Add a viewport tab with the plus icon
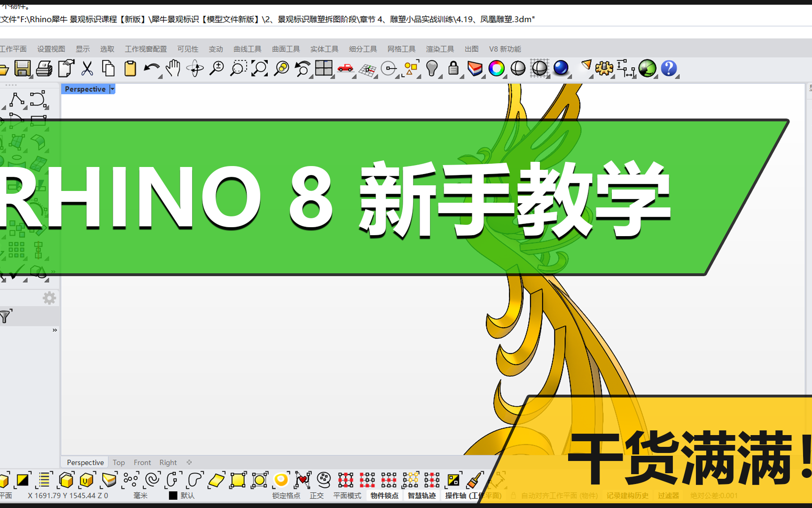The height and width of the screenshot is (508, 812). 189,462
